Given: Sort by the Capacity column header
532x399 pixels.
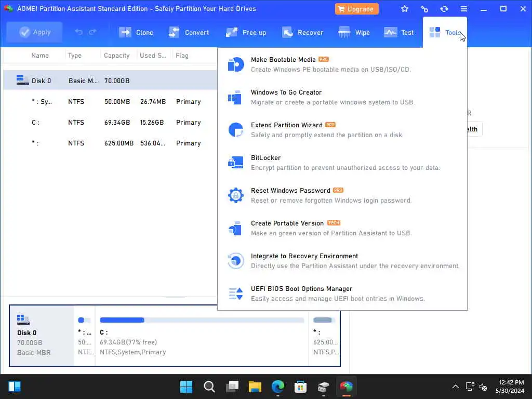Looking at the screenshot, I should (x=117, y=55).
